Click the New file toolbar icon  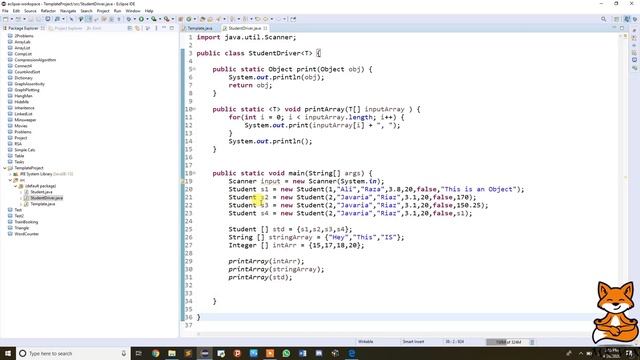(x=5, y=19)
